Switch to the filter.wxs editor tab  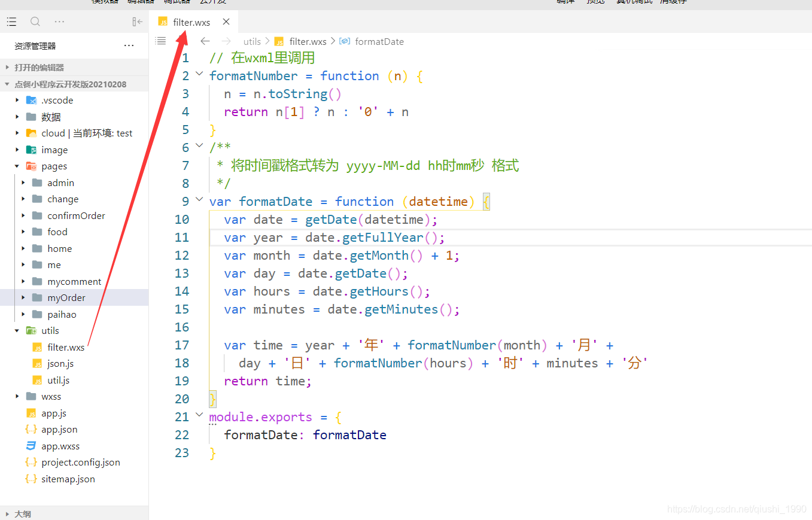(x=193, y=22)
